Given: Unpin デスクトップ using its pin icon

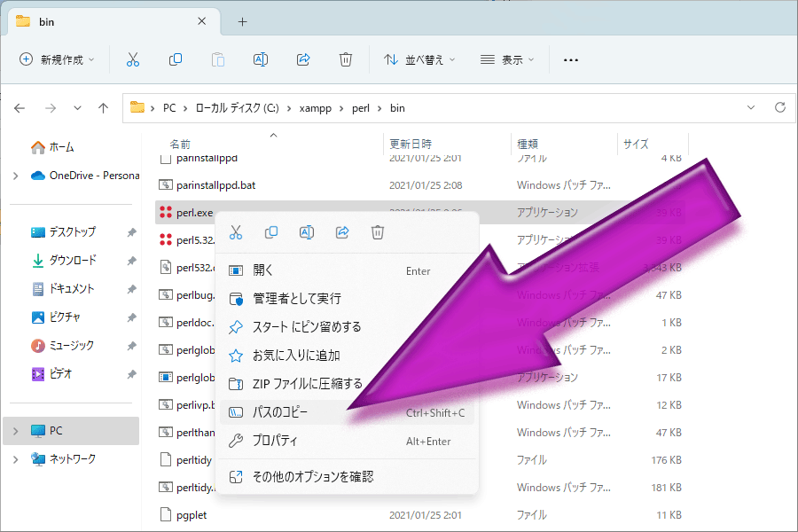Looking at the screenshot, I should (131, 232).
